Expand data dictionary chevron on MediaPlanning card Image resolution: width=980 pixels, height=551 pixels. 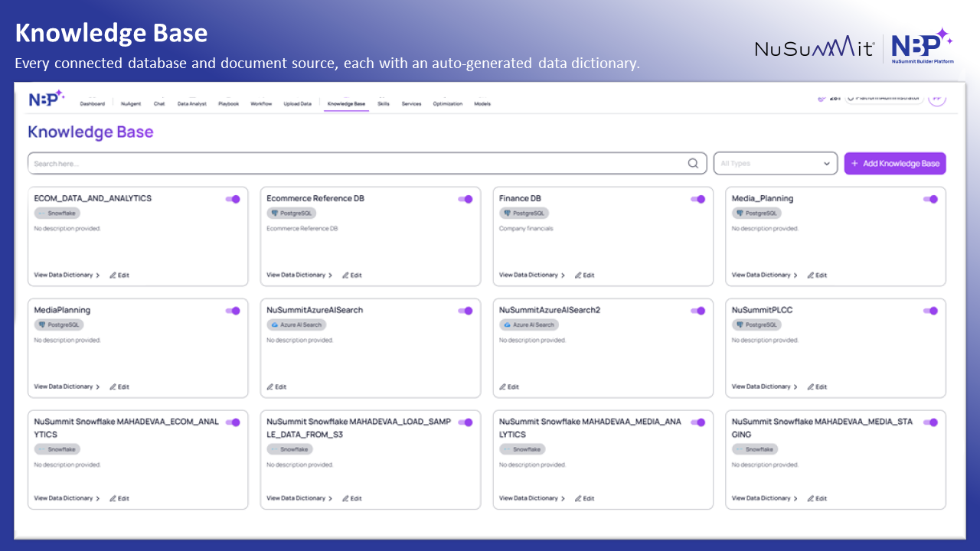tap(98, 386)
